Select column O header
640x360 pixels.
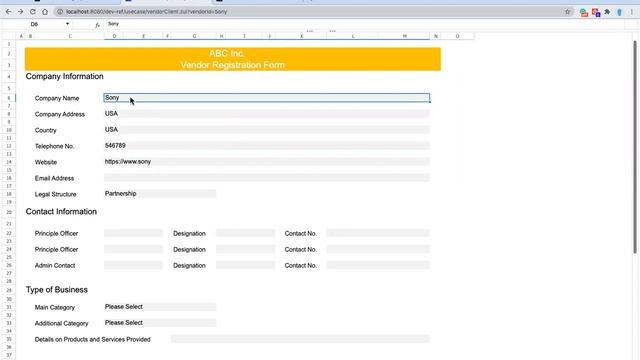(x=457, y=36)
